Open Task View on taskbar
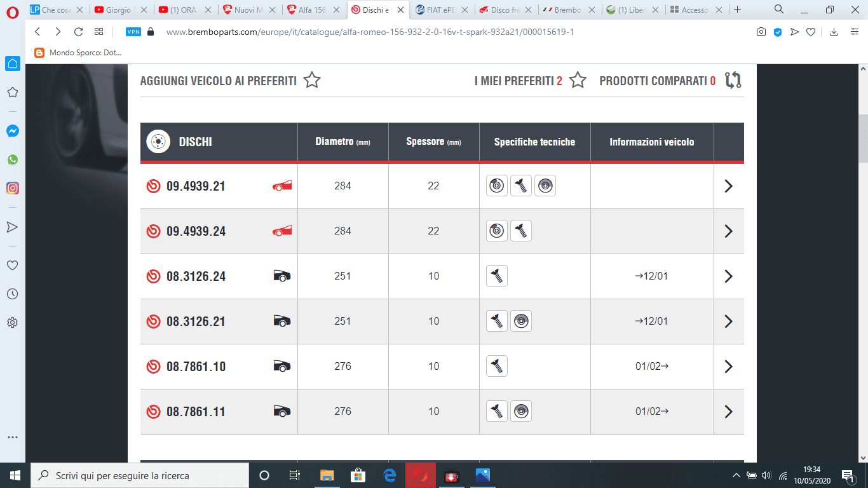This screenshot has height=488, width=868. (x=295, y=475)
